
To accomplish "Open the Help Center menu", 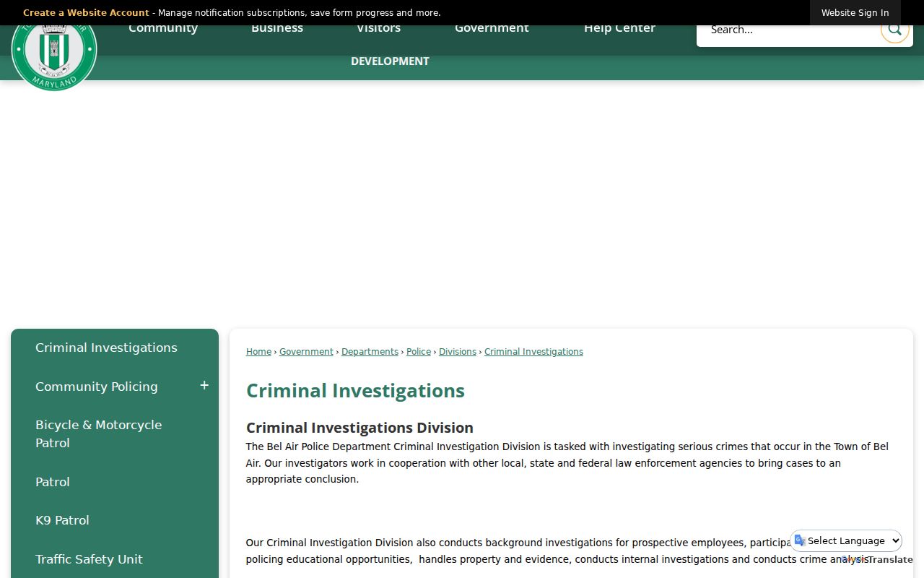I will 619,28.
